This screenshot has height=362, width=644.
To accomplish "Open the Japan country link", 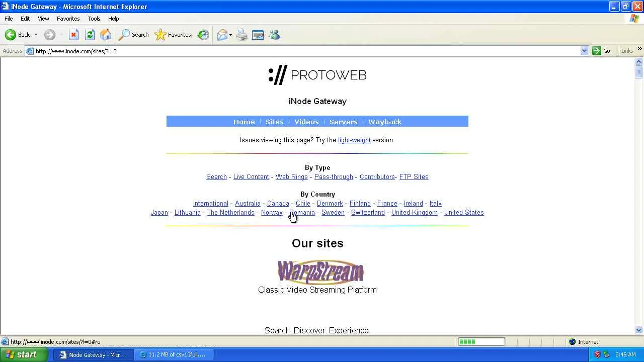I will tap(159, 213).
